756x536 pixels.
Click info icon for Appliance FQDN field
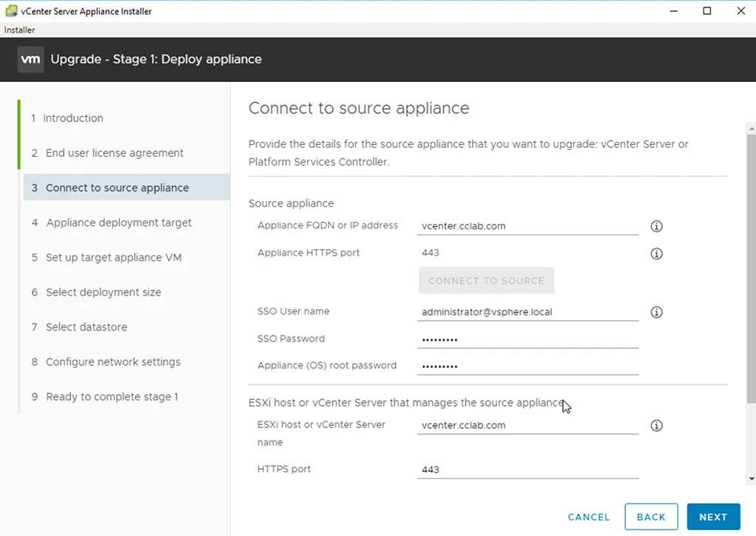click(656, 226)
